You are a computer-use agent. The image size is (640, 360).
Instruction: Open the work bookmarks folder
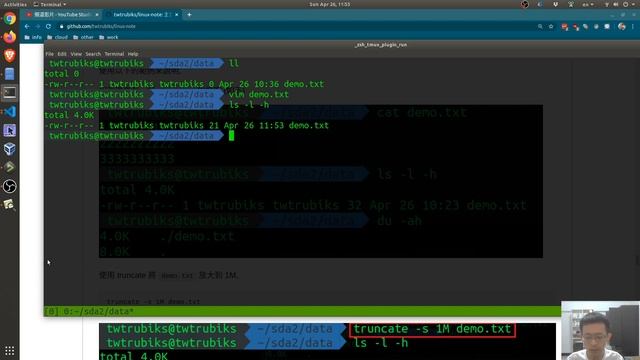click(109, 37)
